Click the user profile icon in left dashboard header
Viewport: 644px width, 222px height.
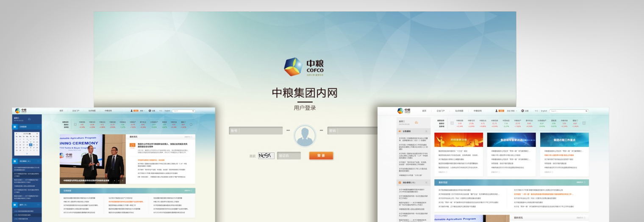(x=131, y=110)
